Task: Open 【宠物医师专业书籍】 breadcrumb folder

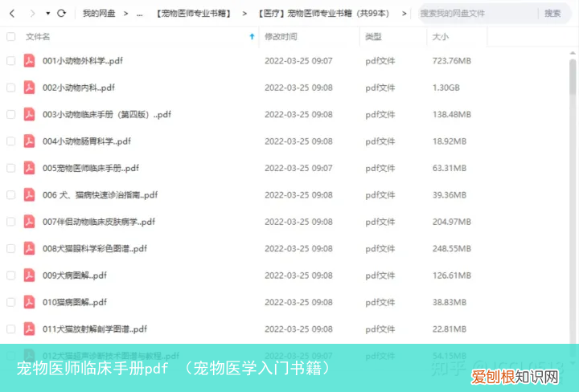Action: [194, 14]
